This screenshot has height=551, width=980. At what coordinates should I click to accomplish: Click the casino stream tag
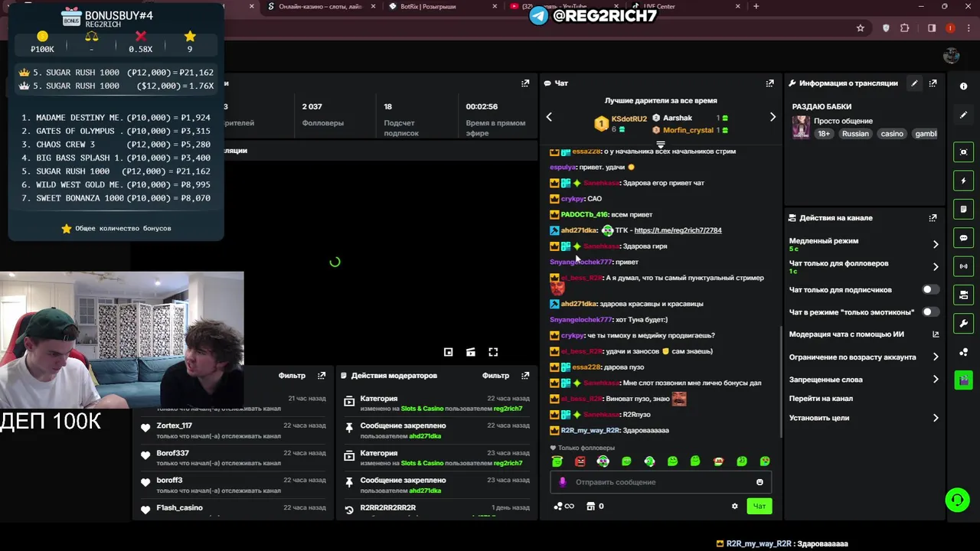pyautogui.click(x=892, y=133)
